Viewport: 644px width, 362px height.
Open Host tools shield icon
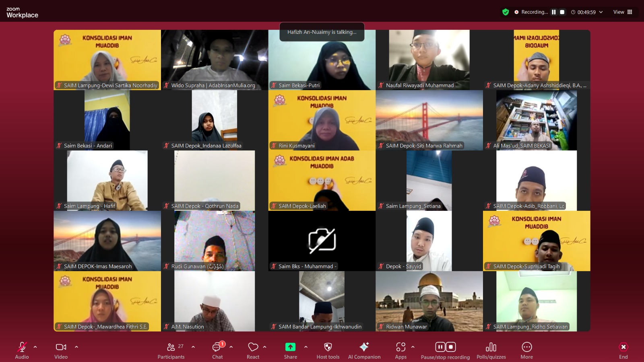[328, 350]
